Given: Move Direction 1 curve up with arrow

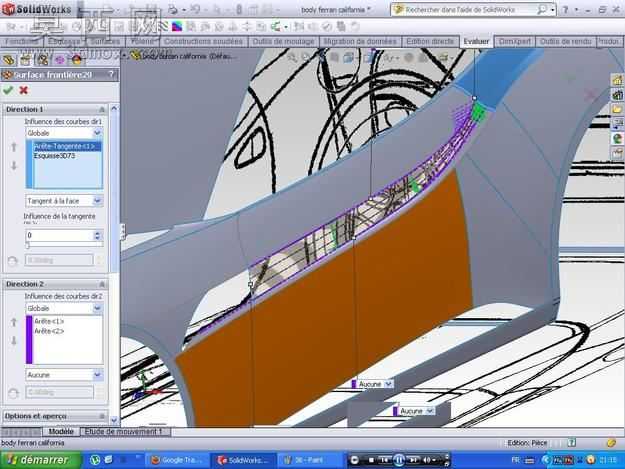Looking at the screenshot, I should [x=14, y=147].
